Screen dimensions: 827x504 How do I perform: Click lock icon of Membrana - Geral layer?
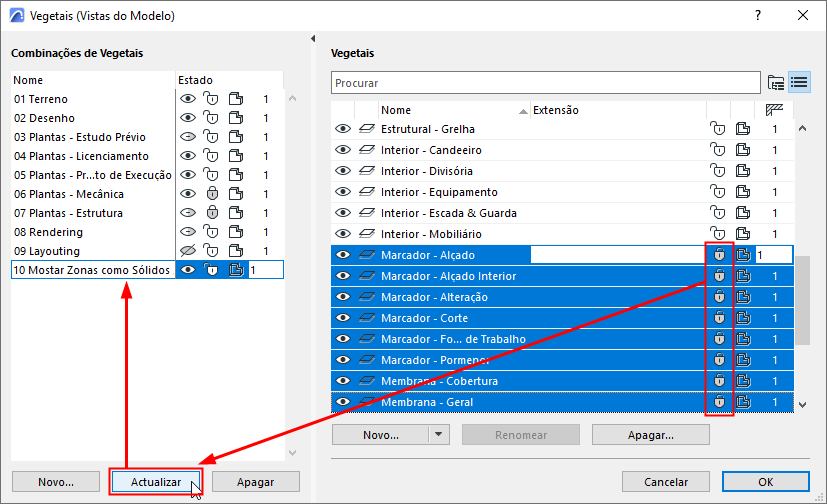(x=719, y=402)
